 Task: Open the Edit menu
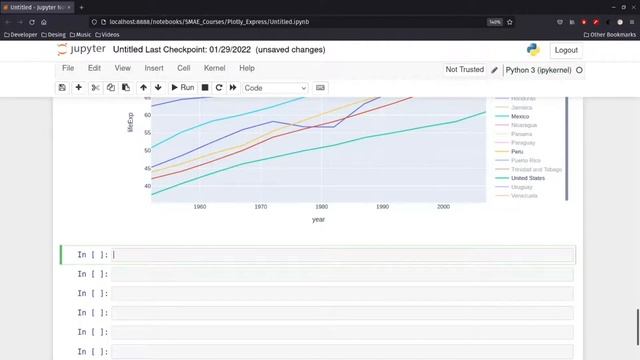(x=94, y=68)
